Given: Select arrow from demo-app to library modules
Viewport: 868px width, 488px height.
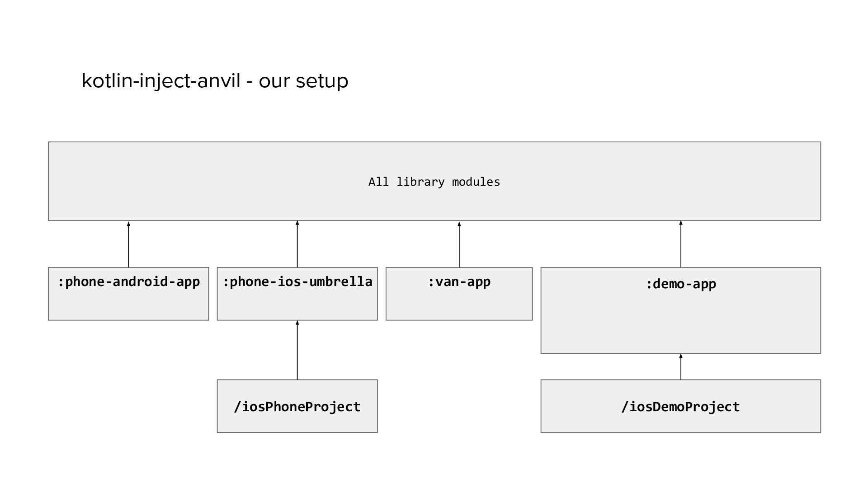Looking at the screenshot, I should 680,244.
